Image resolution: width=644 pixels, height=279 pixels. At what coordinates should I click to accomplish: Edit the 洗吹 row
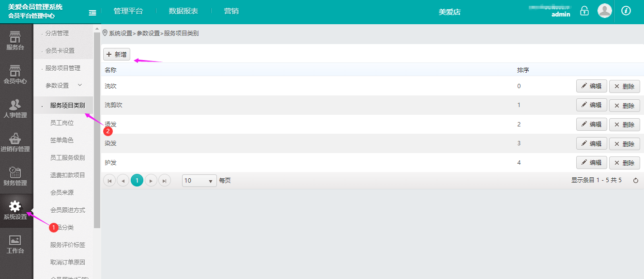(x=591, y=86)
